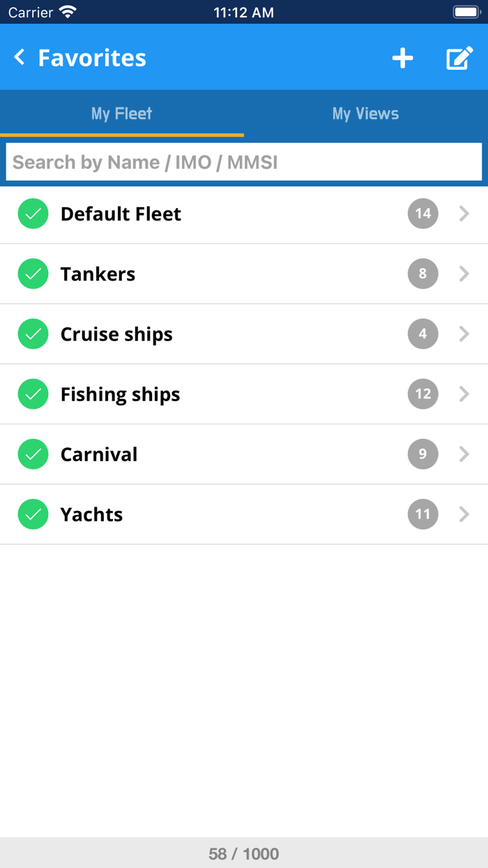The width and height of the screenshot is (488, 868).
Task: Switch to the My Views tab
Action: [x=365, y=113]
